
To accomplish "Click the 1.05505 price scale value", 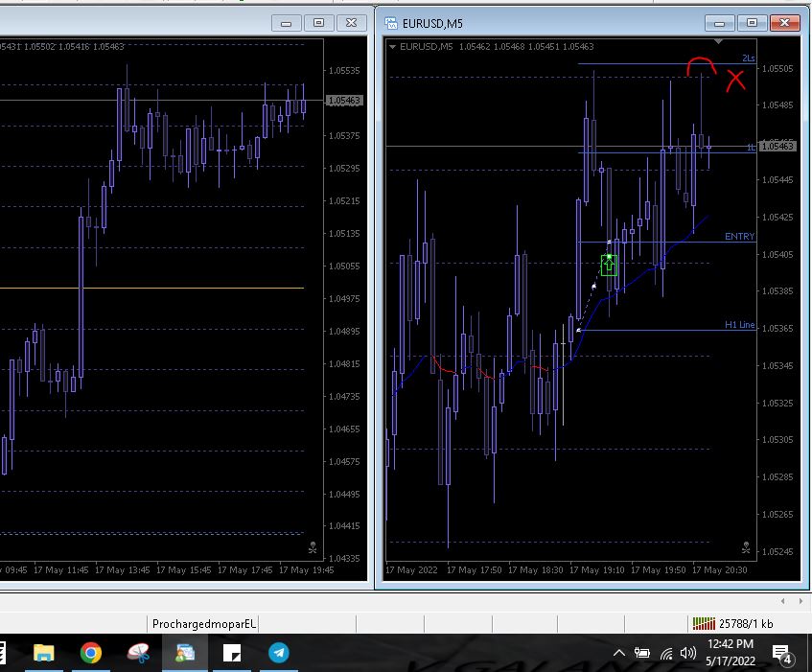I will [777, 69].
